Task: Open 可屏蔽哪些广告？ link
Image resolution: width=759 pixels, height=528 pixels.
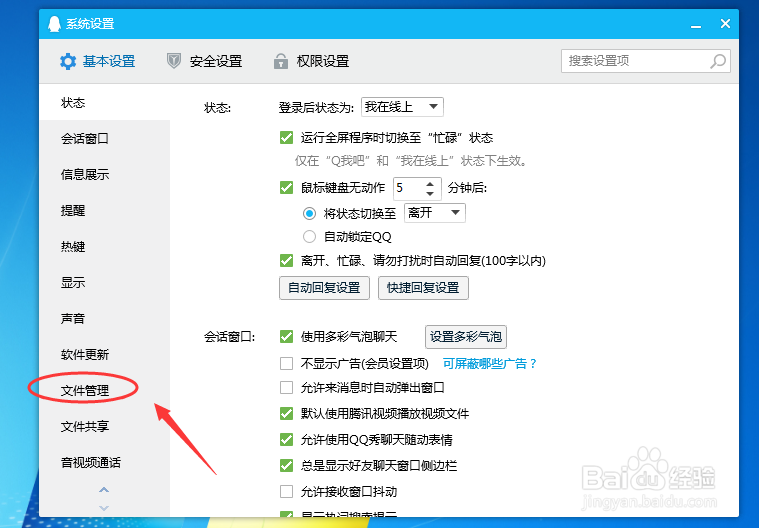Action: (x=490, y=363)
